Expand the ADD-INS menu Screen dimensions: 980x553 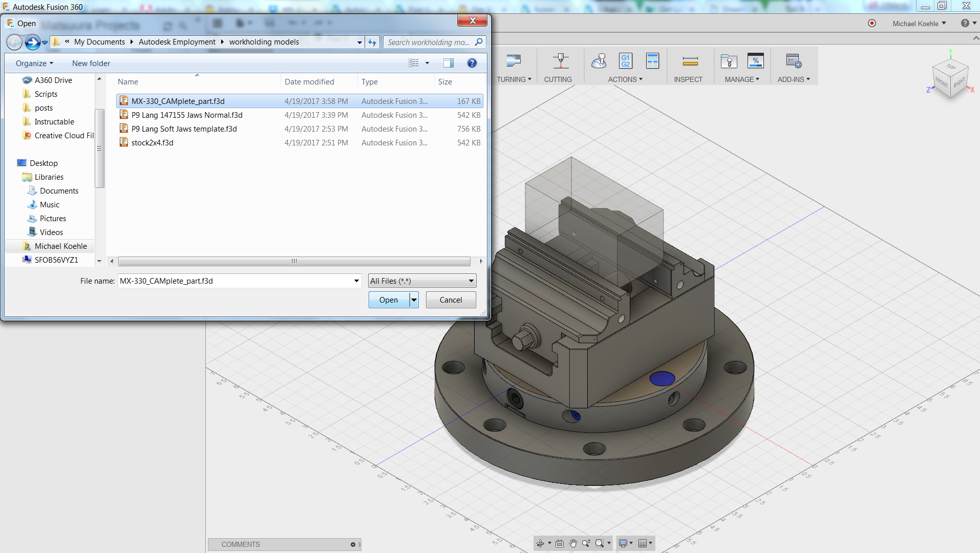click(x=794, y=79)
